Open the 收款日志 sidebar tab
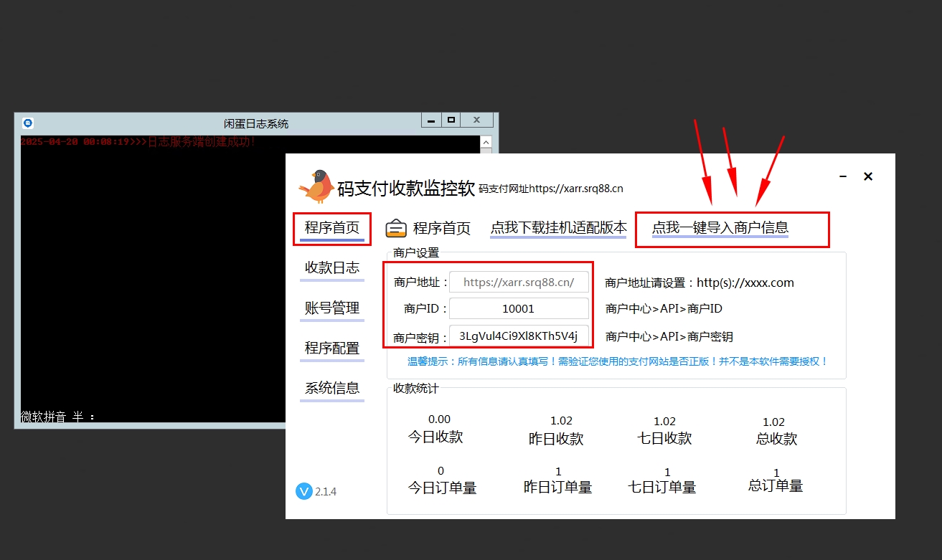The image size is (942, 560). click(x=332, y=268)
